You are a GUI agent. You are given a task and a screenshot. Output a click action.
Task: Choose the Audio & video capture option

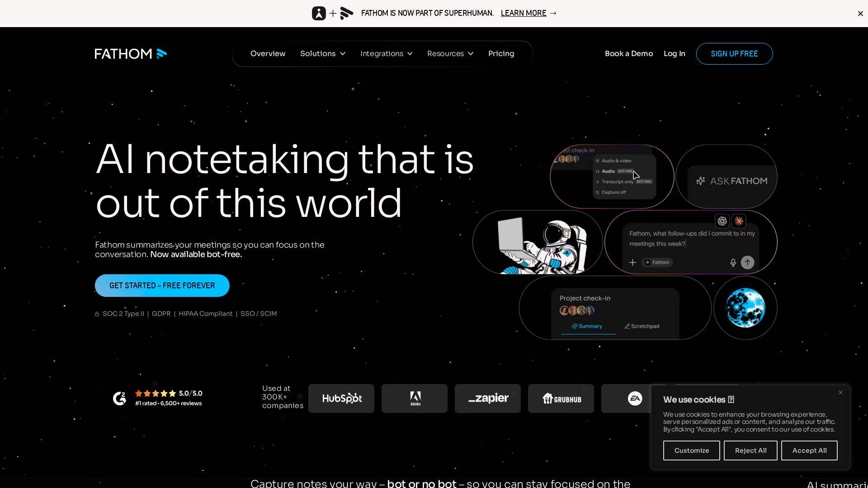613,161
